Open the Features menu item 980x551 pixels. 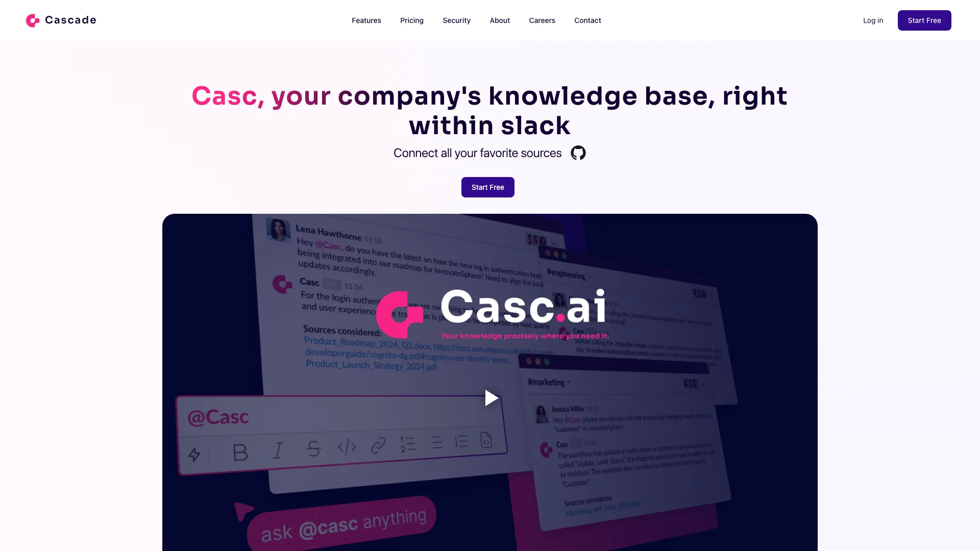(366, 20)
